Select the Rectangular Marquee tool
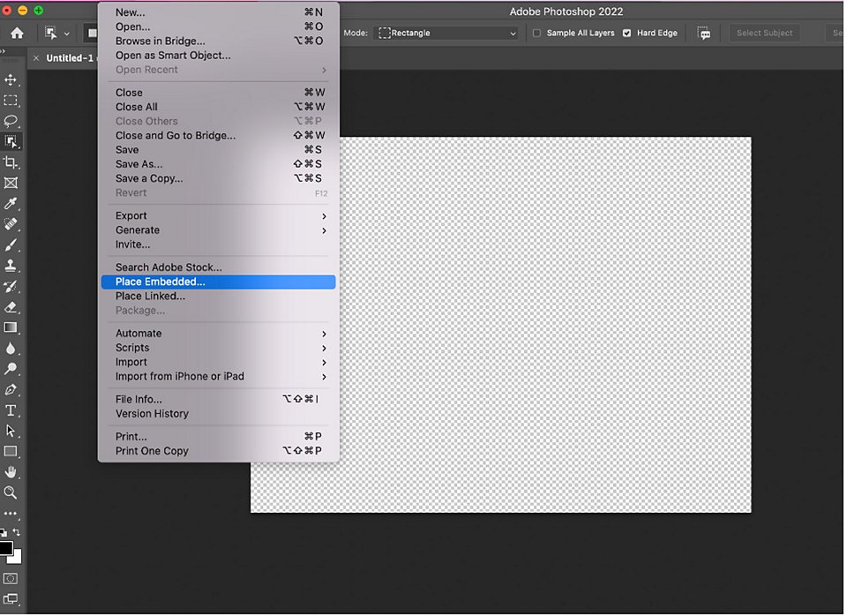The width and height of the screenshot is (847, 616). pyautogui.click(x=11, y=101)
